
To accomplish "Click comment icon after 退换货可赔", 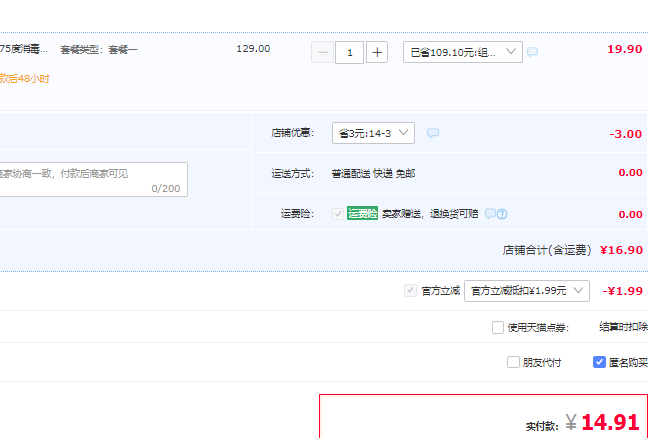I will [490, 214].
